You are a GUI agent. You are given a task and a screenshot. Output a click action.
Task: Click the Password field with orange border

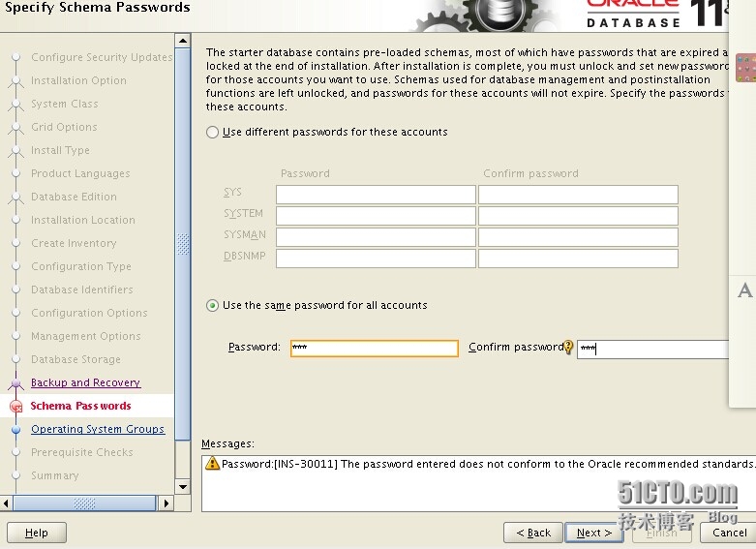point(375,348)
